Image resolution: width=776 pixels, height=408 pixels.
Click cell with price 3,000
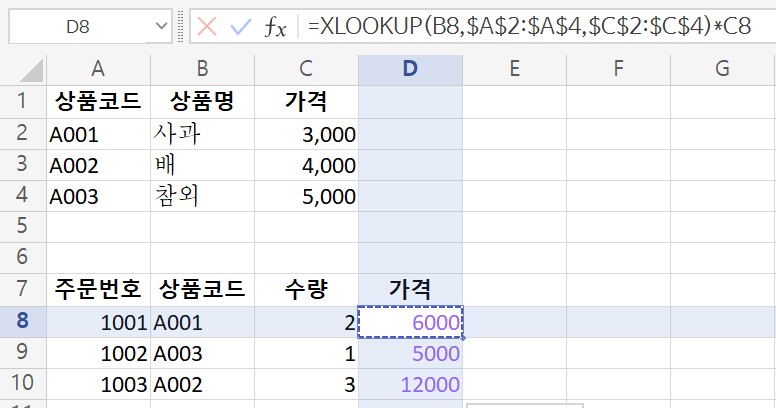pos(306,134)
